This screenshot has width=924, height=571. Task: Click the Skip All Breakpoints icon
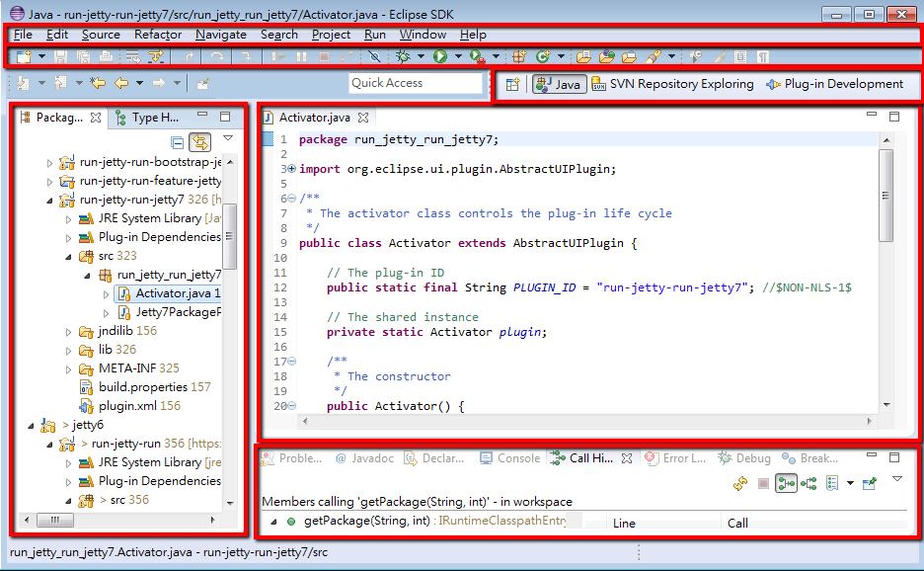(x=374, y=56)
